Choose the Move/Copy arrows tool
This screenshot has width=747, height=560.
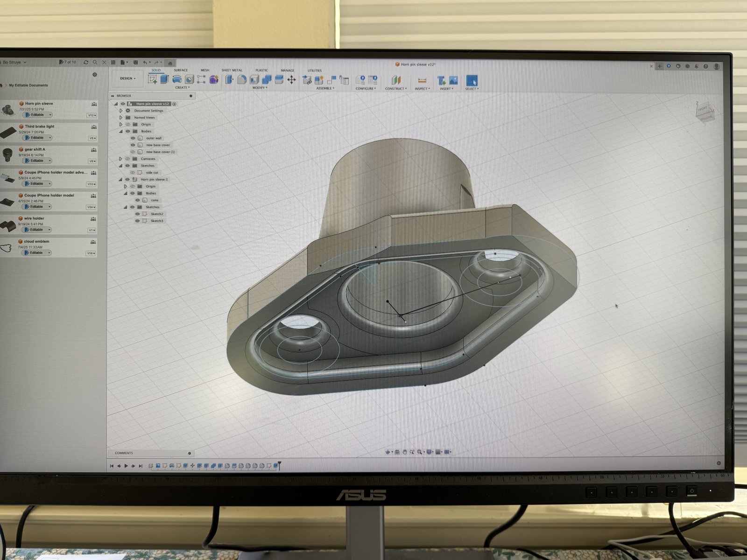click(x=291, y=80)
